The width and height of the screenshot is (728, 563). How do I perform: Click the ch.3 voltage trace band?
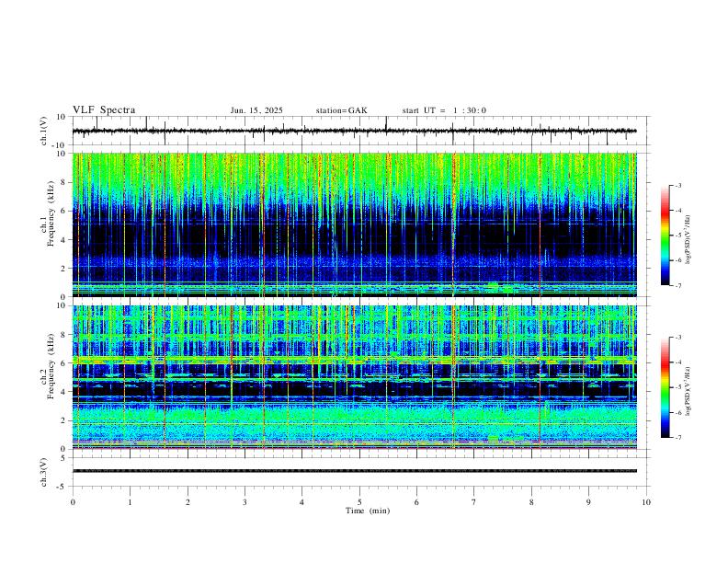pos(355,471)
